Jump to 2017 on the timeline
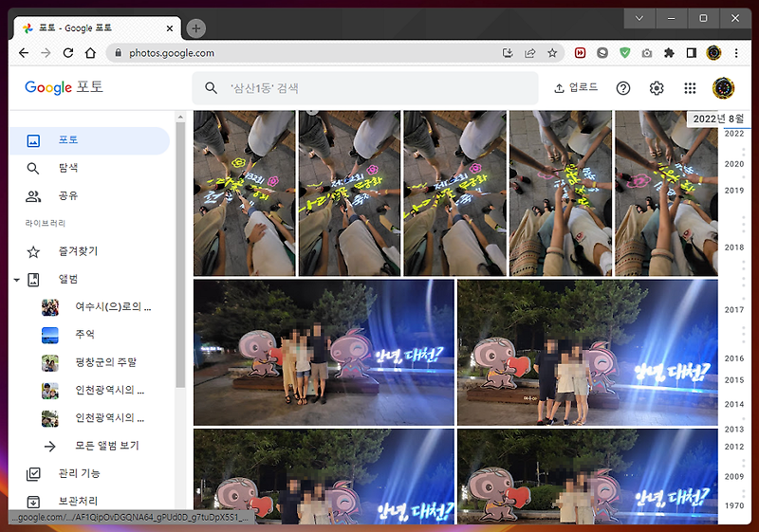The width and height of the screenshot is (759, 532). coord(733,309)
